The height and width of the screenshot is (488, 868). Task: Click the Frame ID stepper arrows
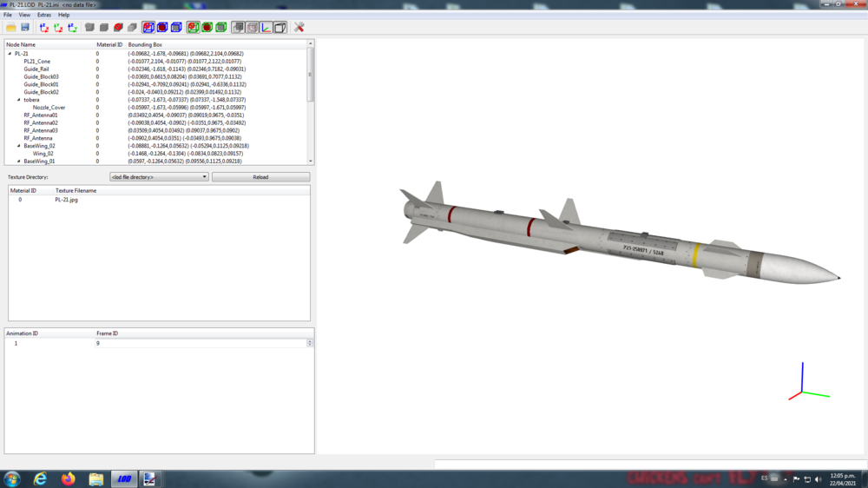310,344
